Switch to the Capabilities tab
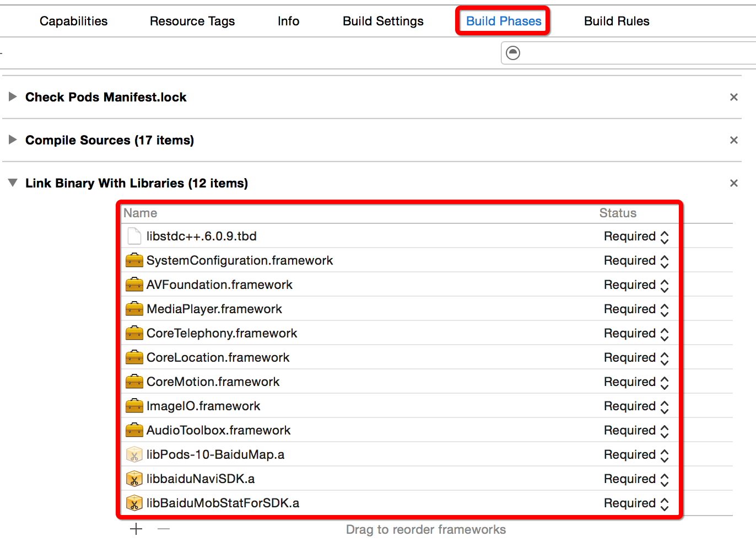 [74, 21]
